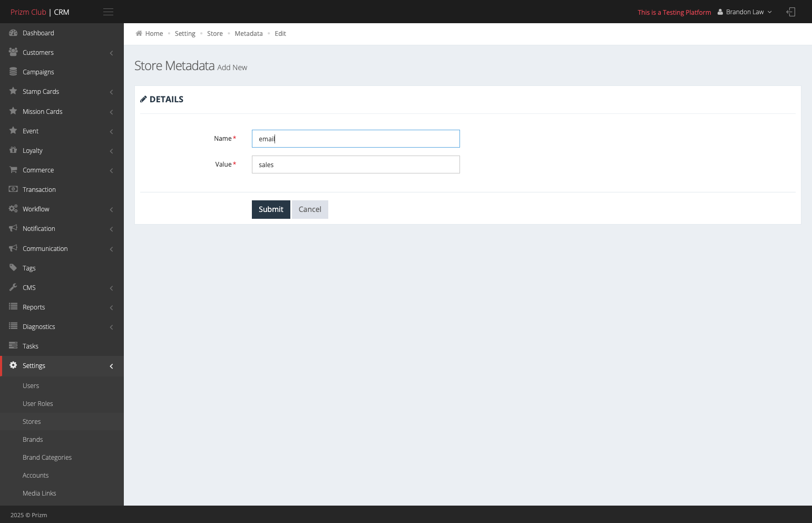Open the Store breadcrumb link
This screenshot has width=812, height=523.
click(x=215, y=33)
